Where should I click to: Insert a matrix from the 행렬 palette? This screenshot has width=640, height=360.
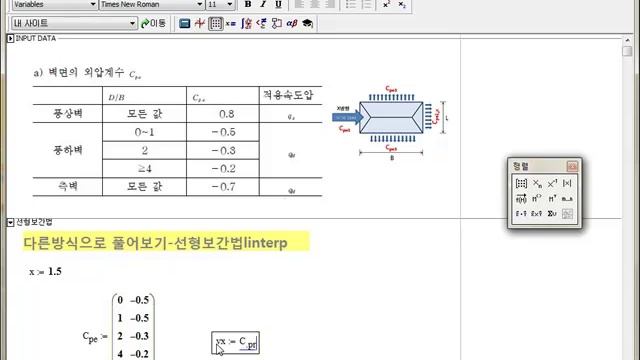(521, 183)
